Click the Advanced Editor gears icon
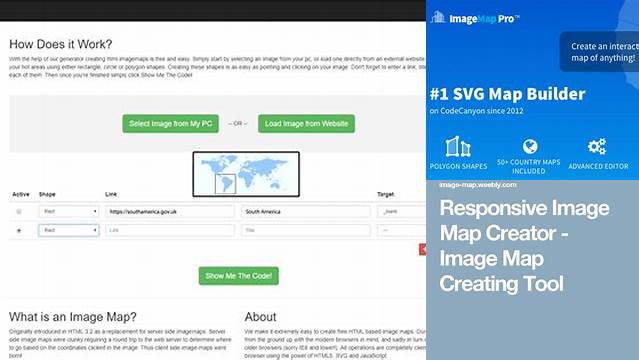 point(597,147)
